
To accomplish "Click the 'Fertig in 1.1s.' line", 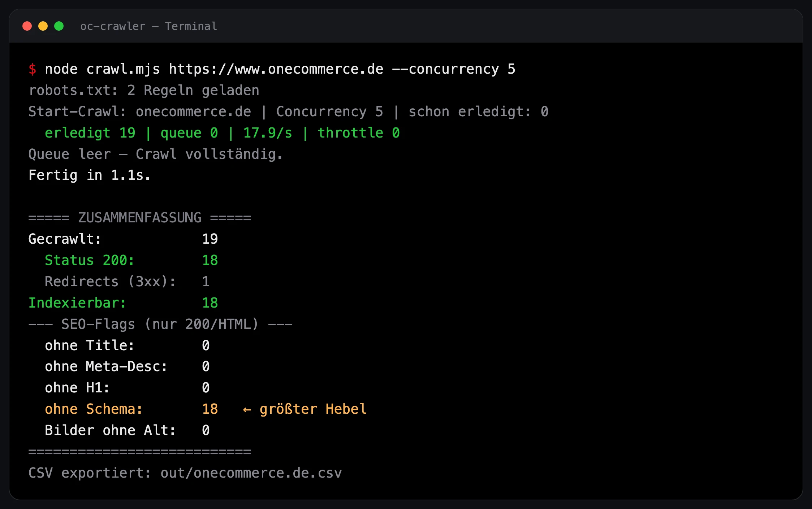I will click(90, 175).
